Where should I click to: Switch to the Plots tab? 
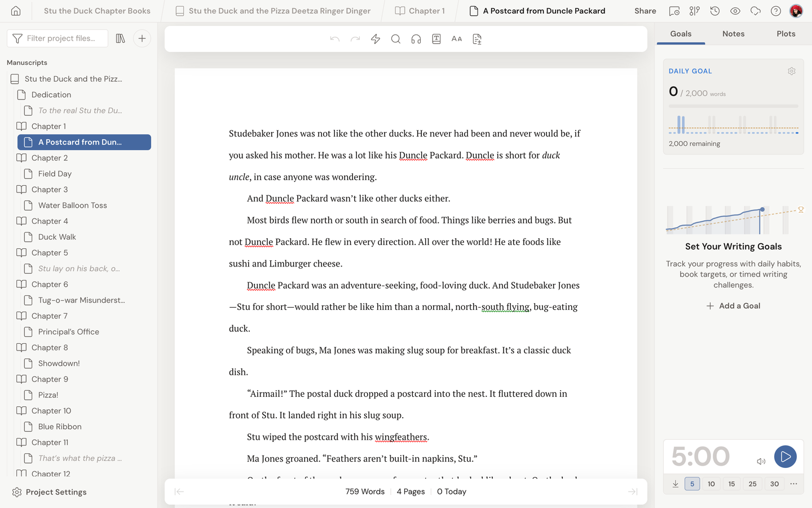point(786,34)
